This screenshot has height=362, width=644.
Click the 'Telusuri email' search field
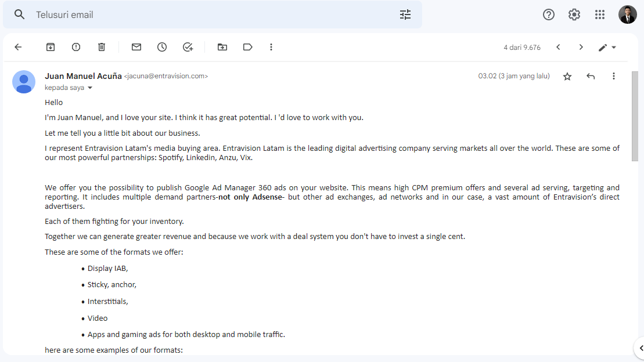point(214,15)
